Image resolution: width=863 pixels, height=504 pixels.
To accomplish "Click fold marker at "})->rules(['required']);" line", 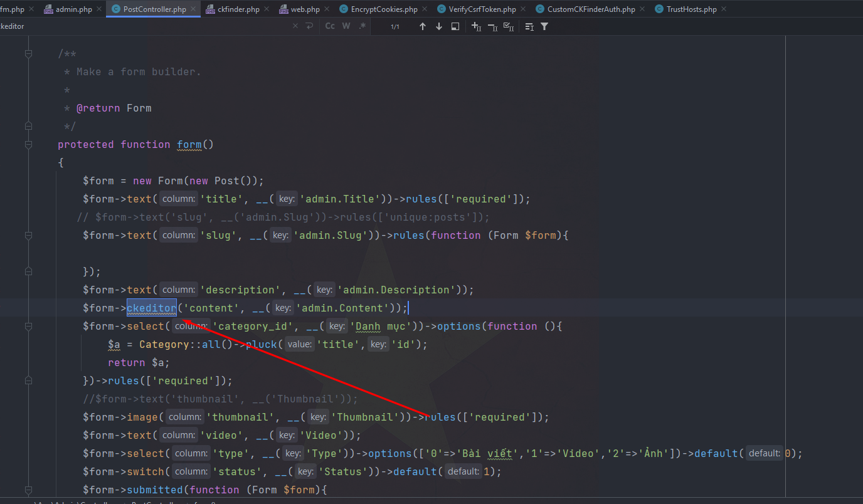I will tap(28, 381).
